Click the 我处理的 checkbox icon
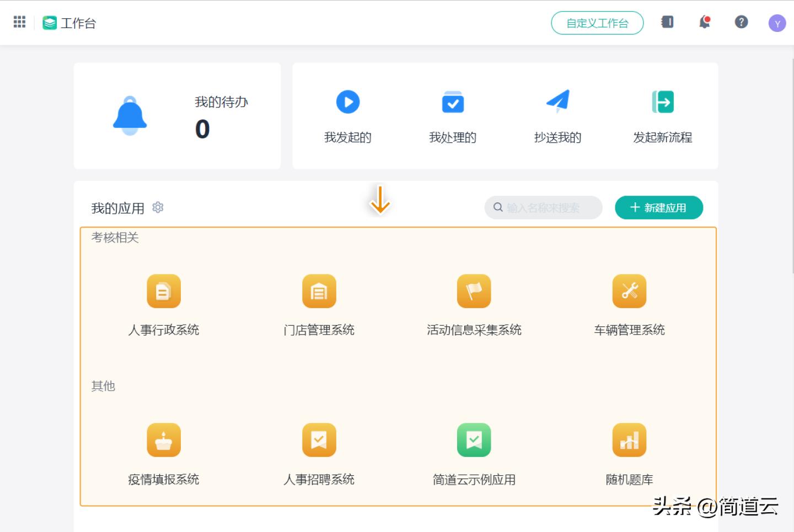Viewport: 794px width, 532px height. pos(452,101)
